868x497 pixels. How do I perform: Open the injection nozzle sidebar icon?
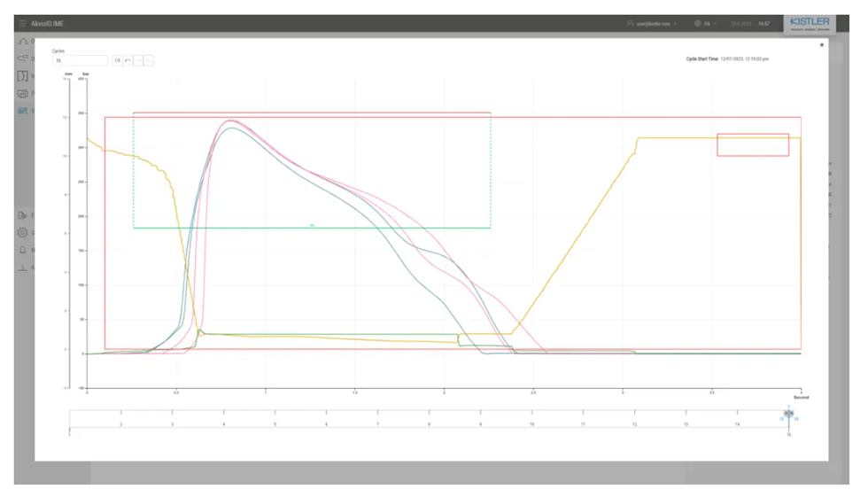[23, 58]
